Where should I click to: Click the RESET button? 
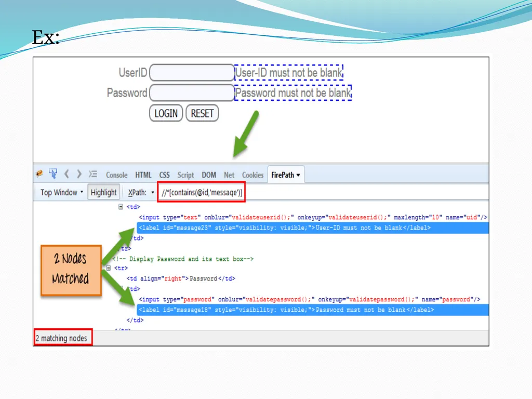click(x=202, y=113)
